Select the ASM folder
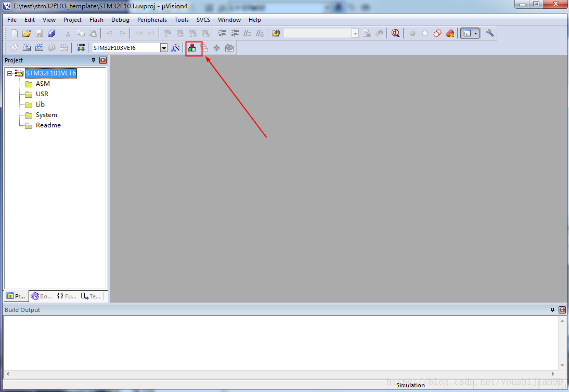 coord(43,84)
